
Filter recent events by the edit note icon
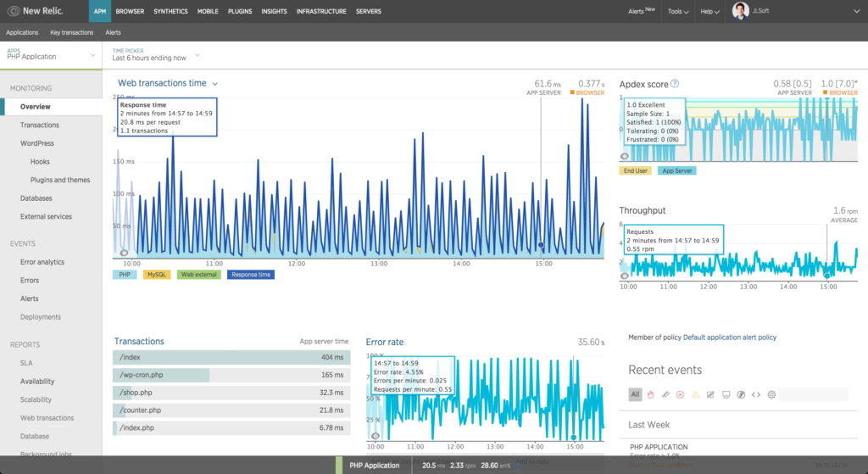(710, 394)
